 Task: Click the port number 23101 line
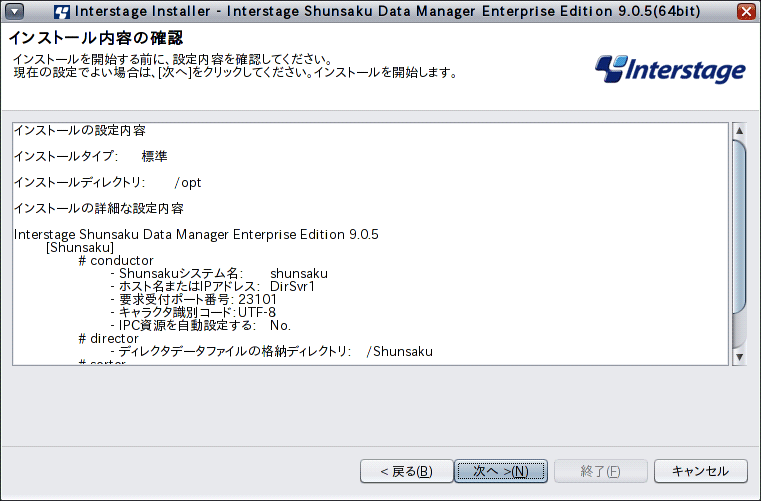point(194,299)
